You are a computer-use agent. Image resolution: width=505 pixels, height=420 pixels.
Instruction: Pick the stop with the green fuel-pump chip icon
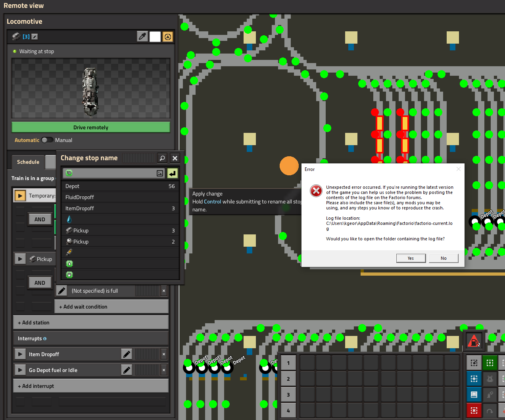coord(120,274)
